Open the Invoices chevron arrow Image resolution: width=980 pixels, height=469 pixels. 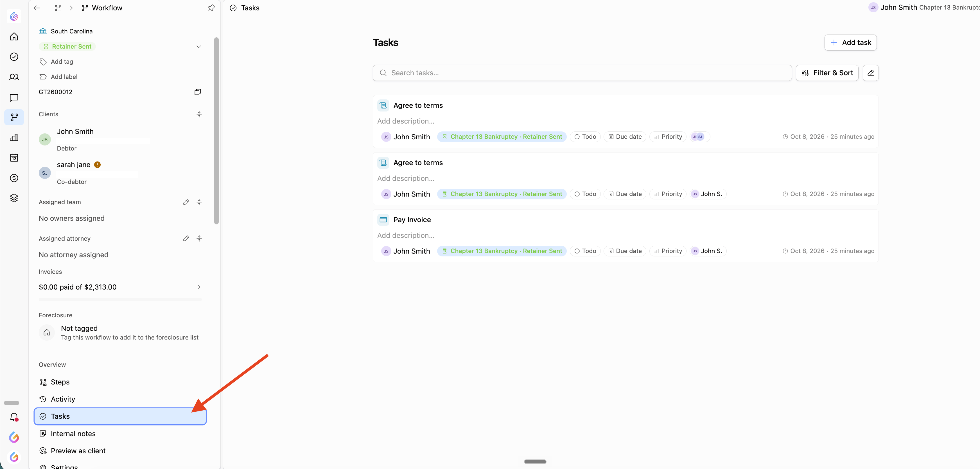pyautogui.click(x=198, y=287)
